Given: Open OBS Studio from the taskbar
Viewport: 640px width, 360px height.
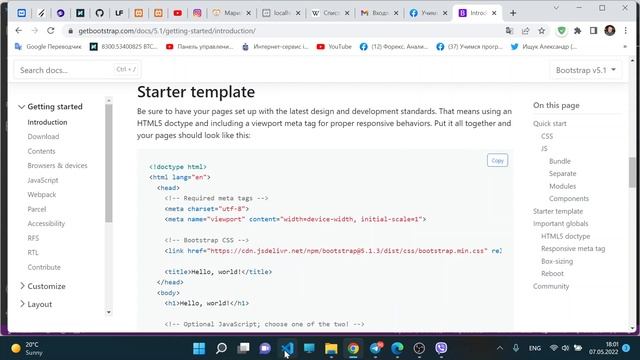Looking at the screenshot, I should pos(419,348).
